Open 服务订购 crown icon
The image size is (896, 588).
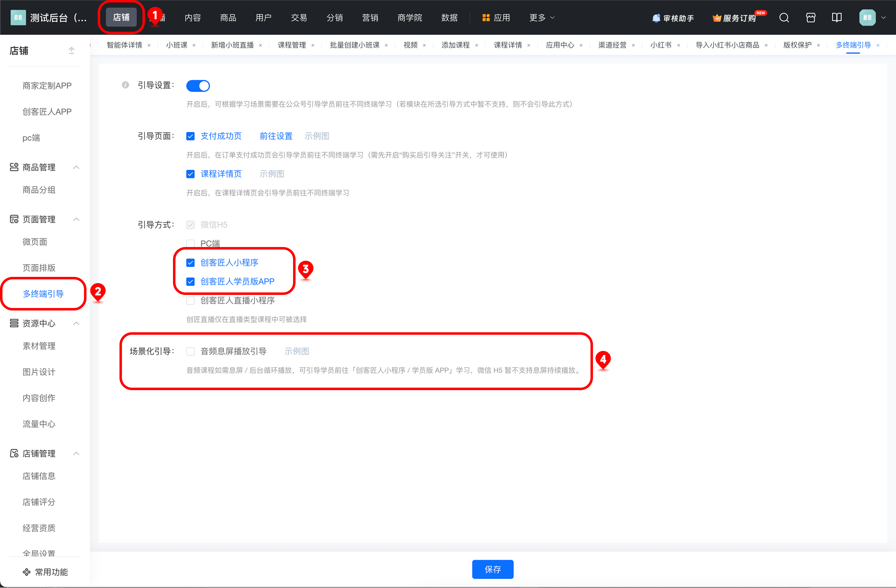click(x=717, y=18)
